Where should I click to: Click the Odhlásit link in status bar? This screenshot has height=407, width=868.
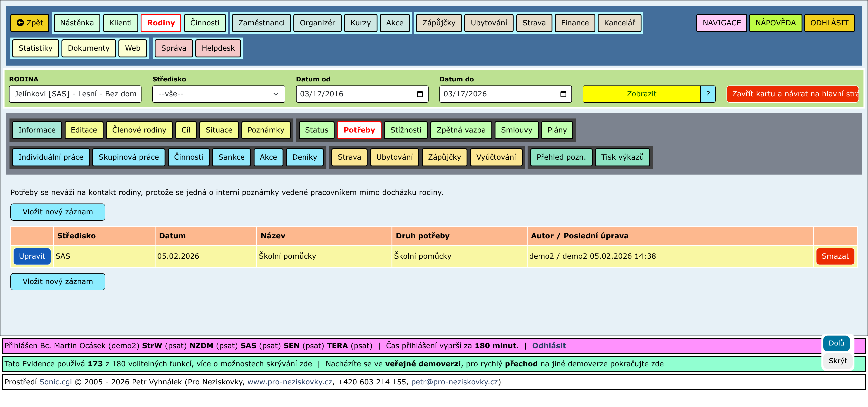tap(549, 346)
